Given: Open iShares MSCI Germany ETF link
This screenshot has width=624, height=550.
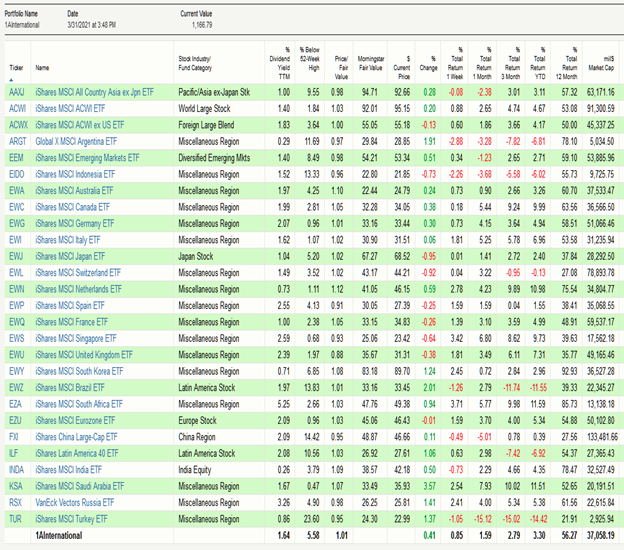Looking at the screenshot, I should [x=74, y=224].
